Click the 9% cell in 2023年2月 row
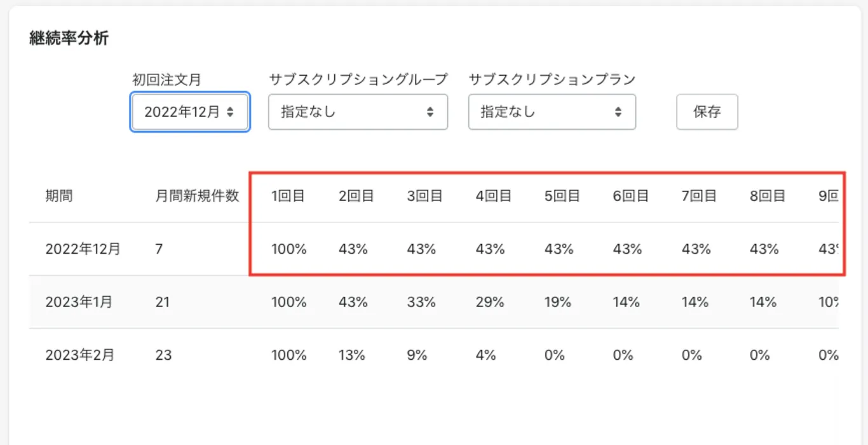Image resolution: width=868 pixels, height=445 pixels. 417,355
